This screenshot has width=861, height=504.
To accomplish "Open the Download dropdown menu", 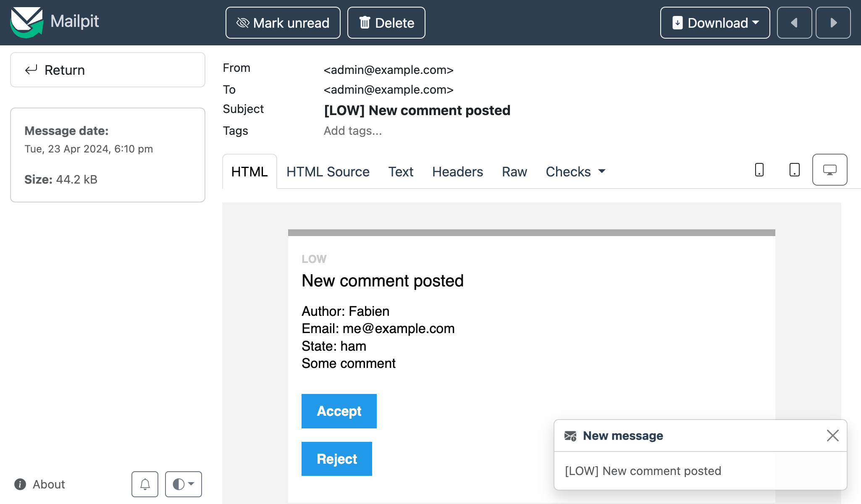I will tap(715, 23).
